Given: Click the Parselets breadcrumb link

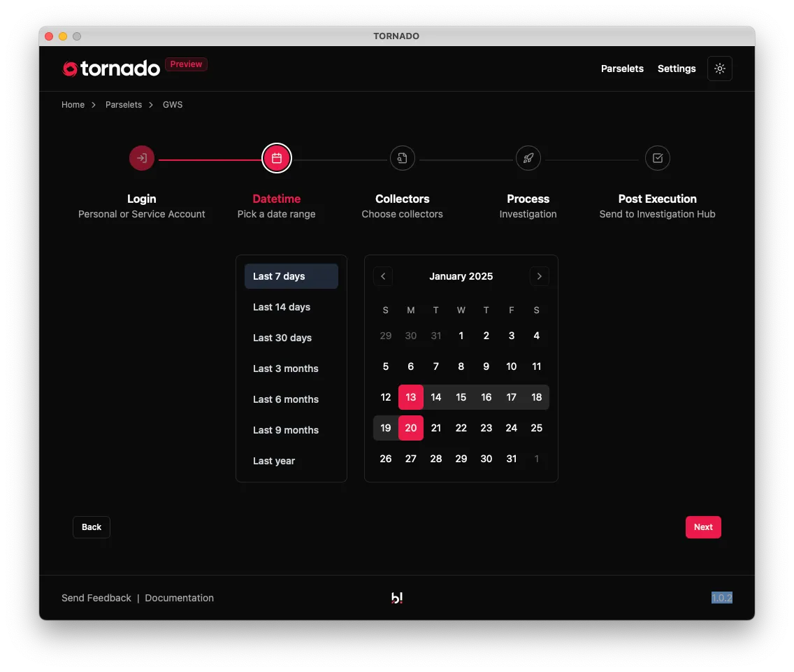Looking at the screenshot, I should click(x=124, y=104).
